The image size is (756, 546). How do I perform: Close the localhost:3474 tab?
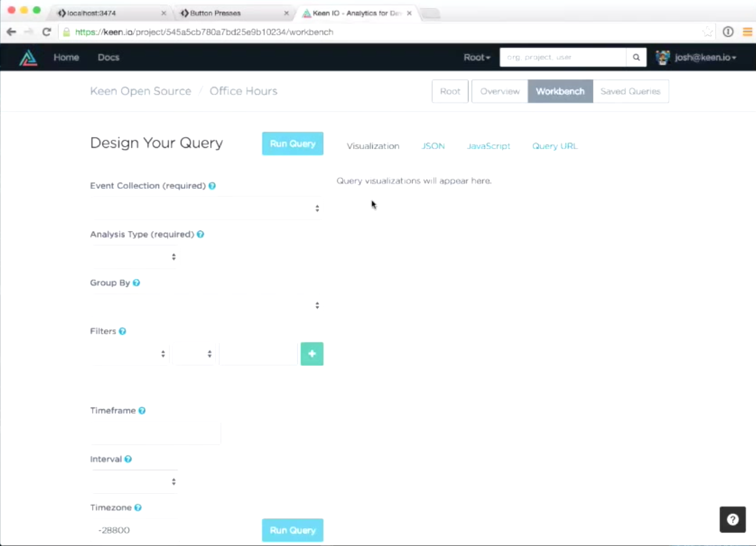pos(163,13)
